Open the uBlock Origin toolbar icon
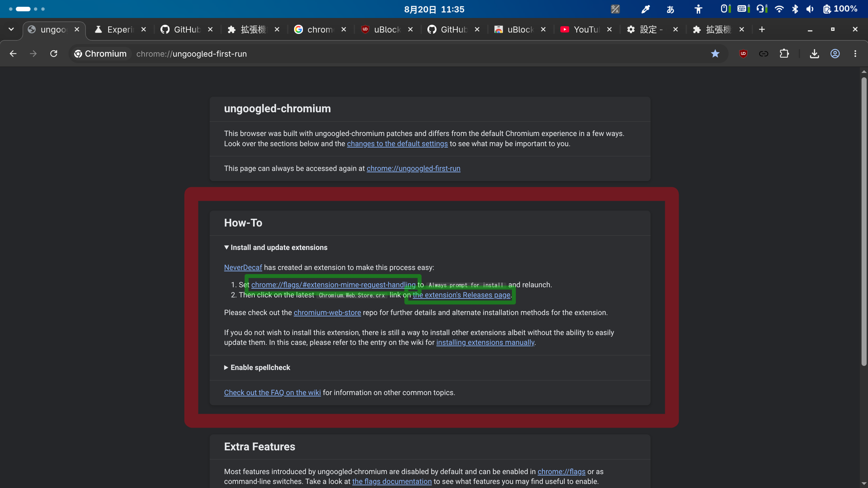Image resolution: width=868 pixels, height=488 pixels. [x=743, y=54]
